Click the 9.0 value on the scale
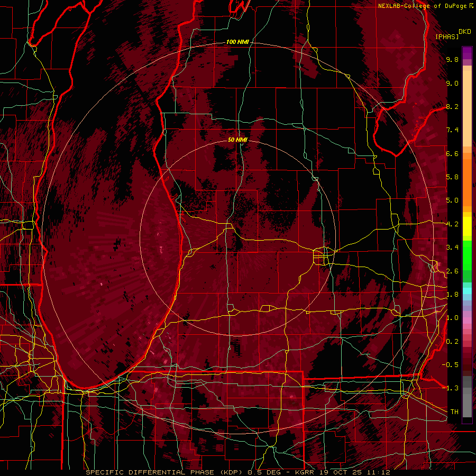 click(x=452, y=83)
